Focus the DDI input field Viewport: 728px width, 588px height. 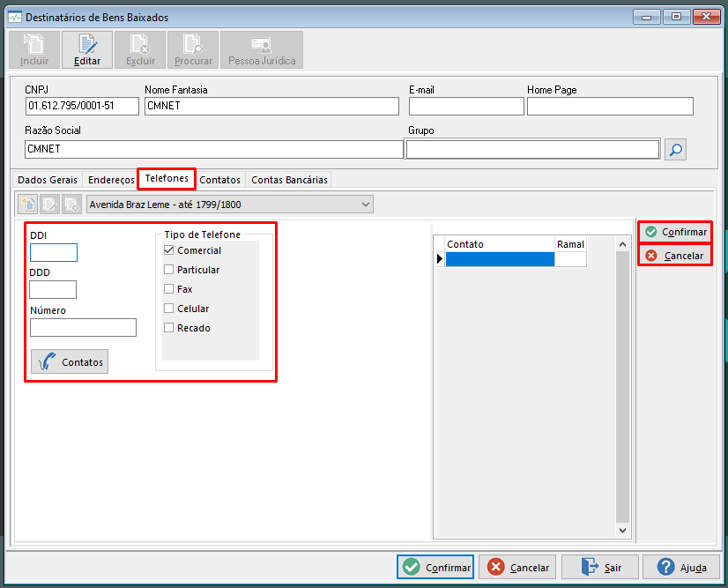pyautogui.click(x=54, y=253)
